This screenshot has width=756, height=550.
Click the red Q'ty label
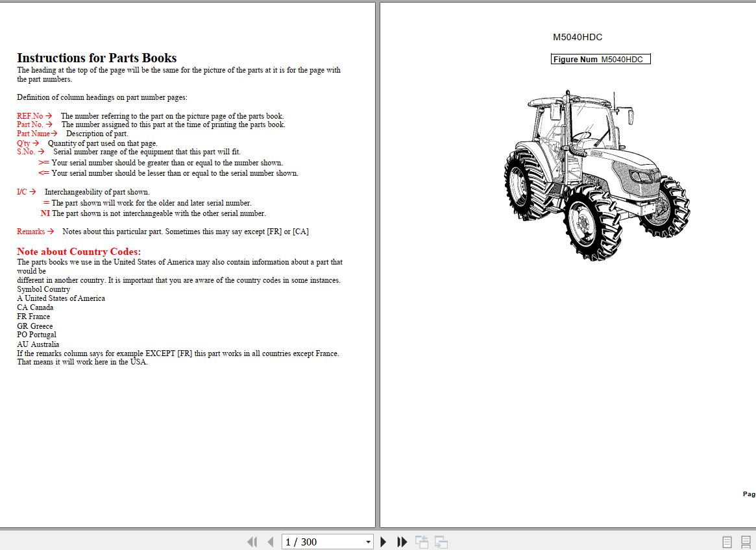click(x=23, y=143)
